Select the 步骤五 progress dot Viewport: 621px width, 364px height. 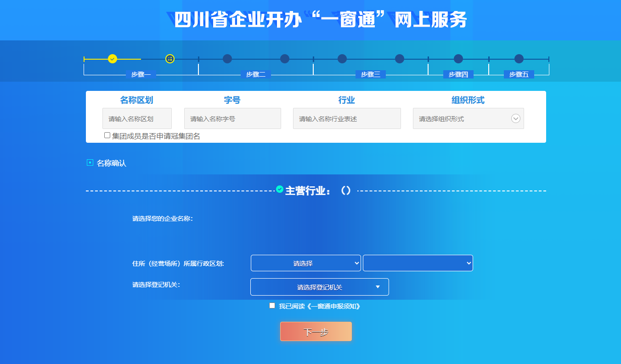(x=519, y=58)
